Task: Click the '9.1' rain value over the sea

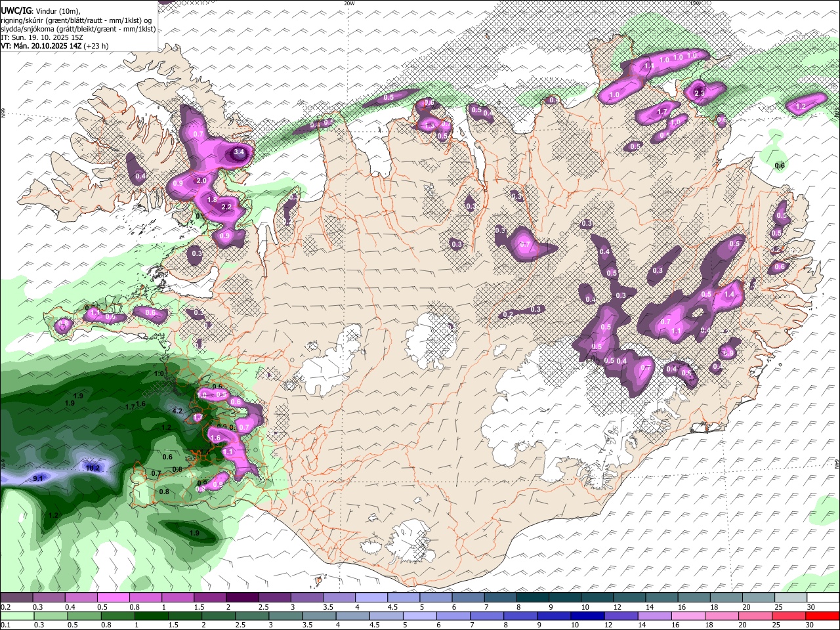Action: pos(38,478)
